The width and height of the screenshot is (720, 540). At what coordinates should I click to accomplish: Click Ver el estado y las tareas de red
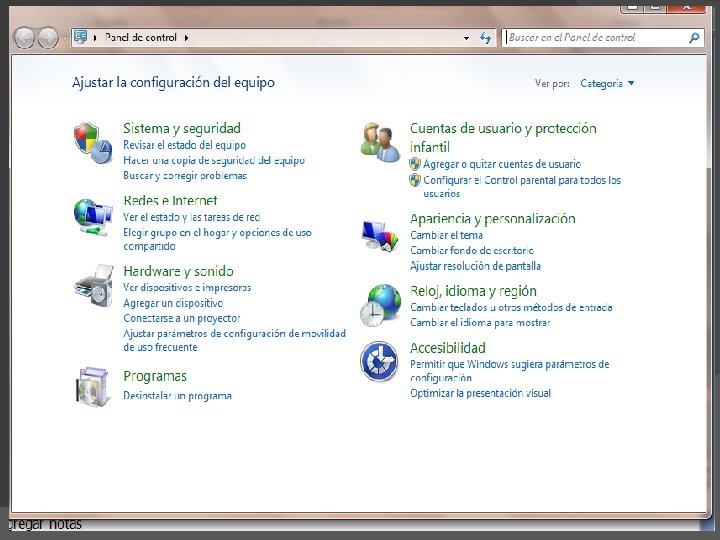pyautogui.click(x=191, y=217)
